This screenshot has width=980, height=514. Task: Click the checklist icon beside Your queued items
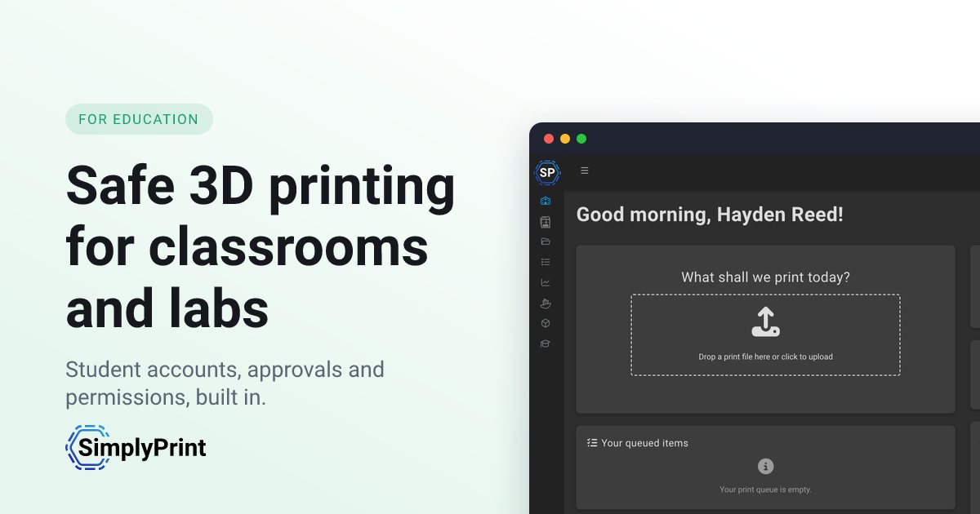[x=592, y=443]
